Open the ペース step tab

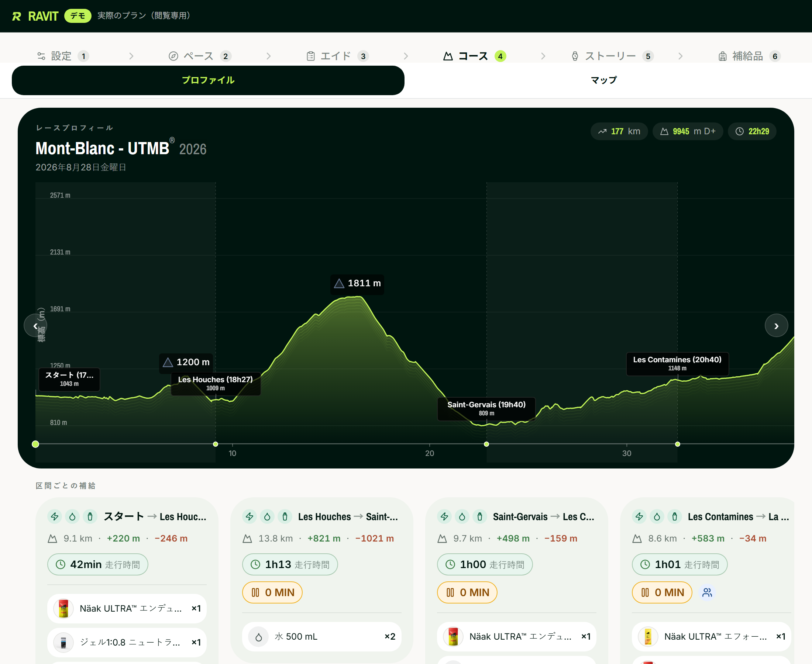[x=200, y=56]
